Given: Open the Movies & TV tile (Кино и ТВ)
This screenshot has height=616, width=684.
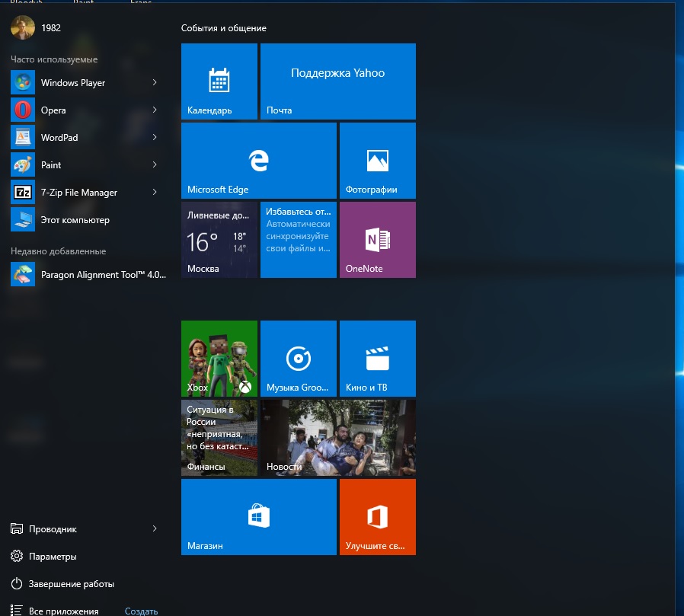Looking at the screenshot, I should pyautogui.click(x=377, y=359).
